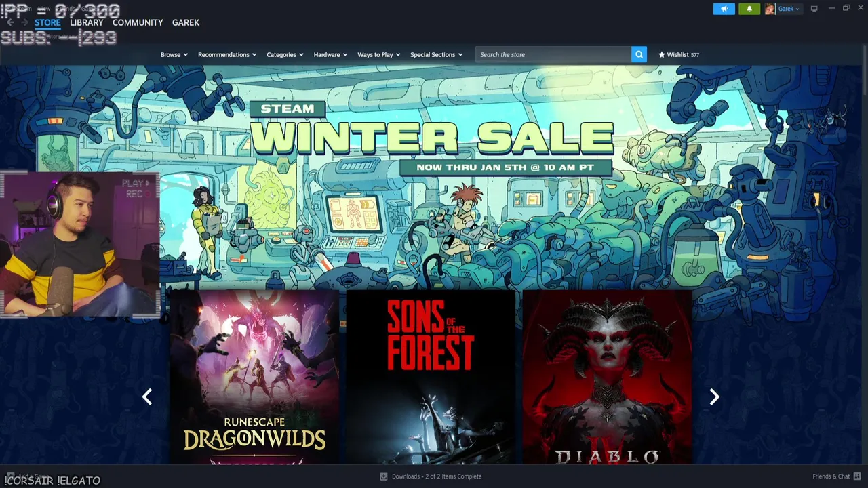Open the Hardware dropdown menu
Viewport: 868px width, 488px height.
pos(330,54)
